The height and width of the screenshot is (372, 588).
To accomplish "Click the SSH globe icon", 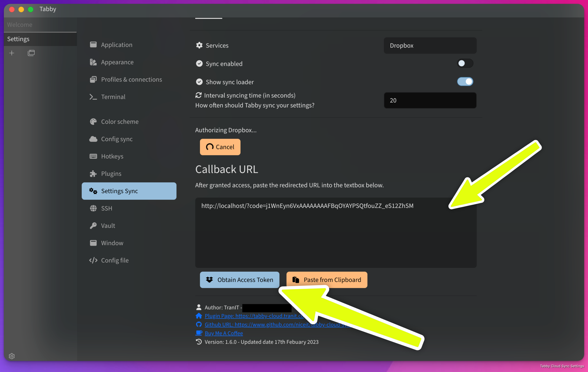I will point(93,208).
